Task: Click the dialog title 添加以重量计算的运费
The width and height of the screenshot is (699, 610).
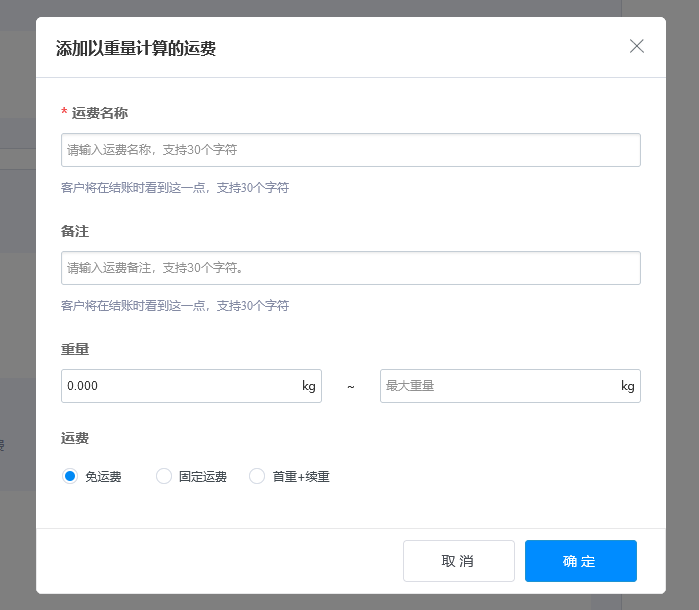Action: coord(136,48)
